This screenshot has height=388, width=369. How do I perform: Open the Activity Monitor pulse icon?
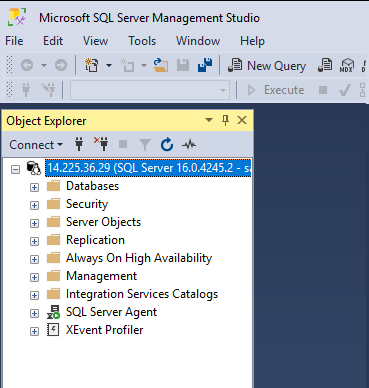point(189,145)
